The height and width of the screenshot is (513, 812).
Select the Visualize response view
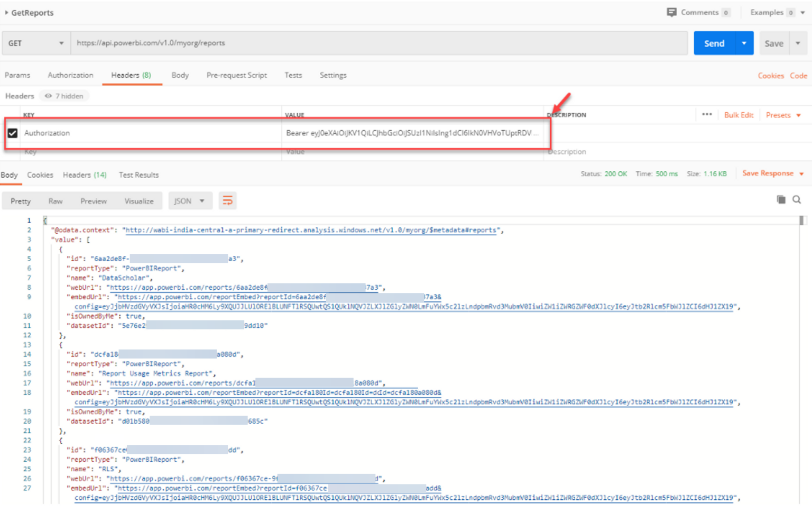coord(139,201)
